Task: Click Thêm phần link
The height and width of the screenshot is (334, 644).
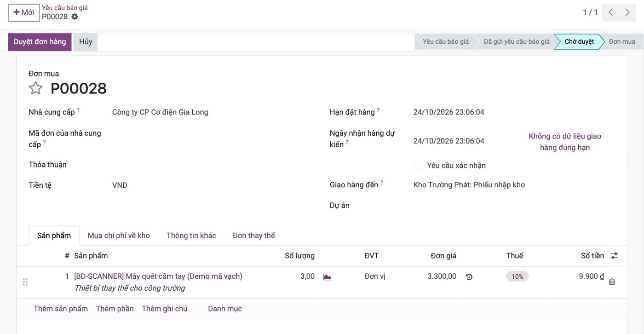Action: tap(115, 309)
